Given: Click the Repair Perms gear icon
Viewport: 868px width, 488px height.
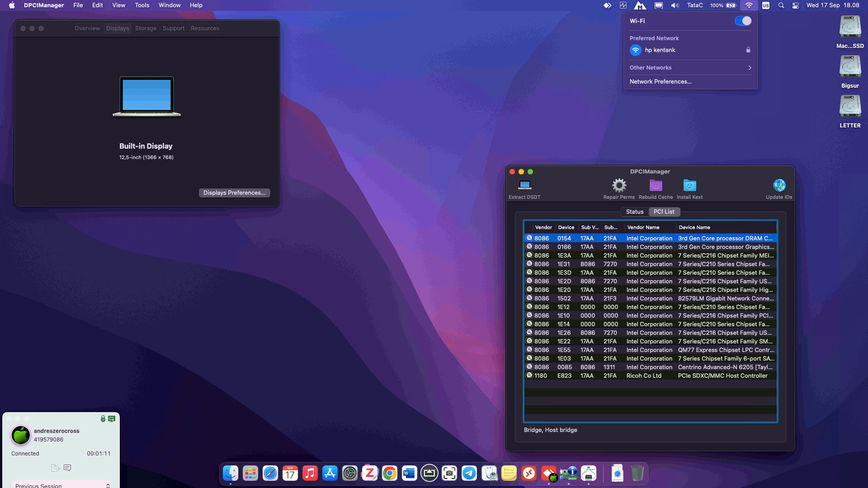Looking at the screenshot, I should pyautogui.click(x=619, y=185).
